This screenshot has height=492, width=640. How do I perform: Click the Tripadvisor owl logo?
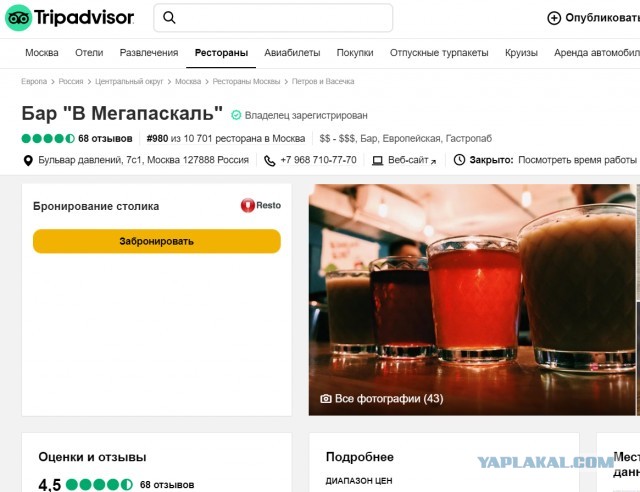point(18,18)
